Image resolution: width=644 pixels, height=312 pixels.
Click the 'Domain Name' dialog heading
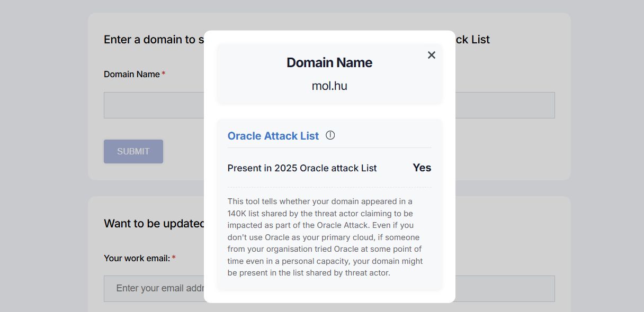pyautogui.click(x=329, y=62)
